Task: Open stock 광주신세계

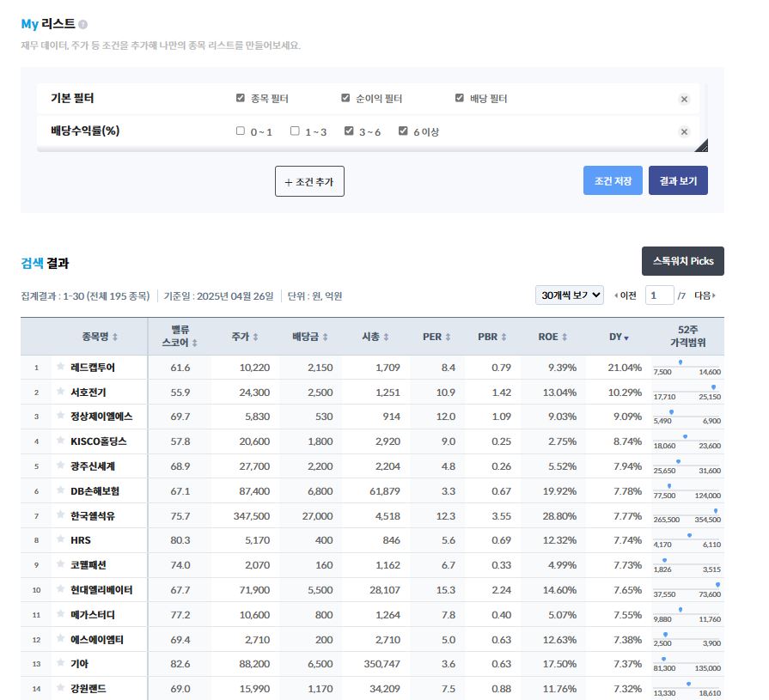Action: (x=93, y=466)
